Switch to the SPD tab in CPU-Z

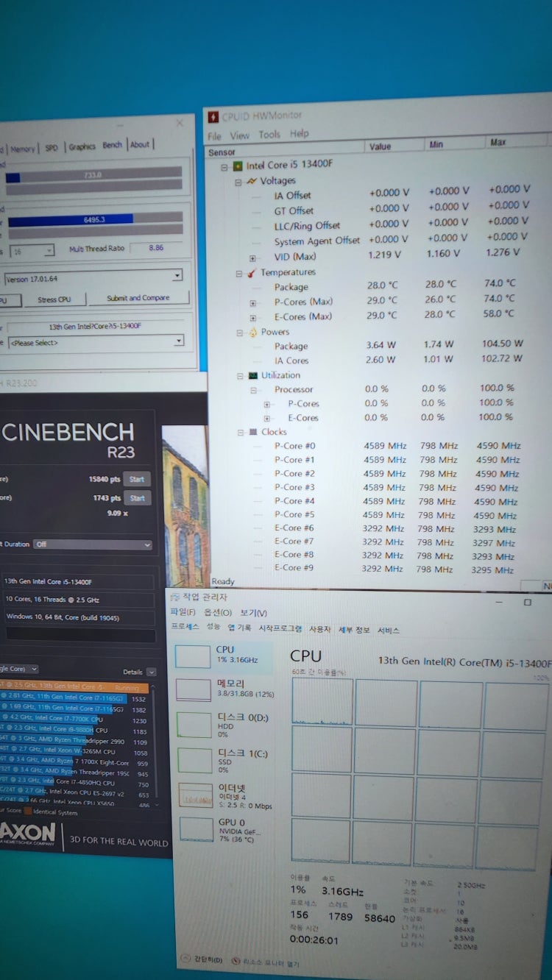(52, 148)
